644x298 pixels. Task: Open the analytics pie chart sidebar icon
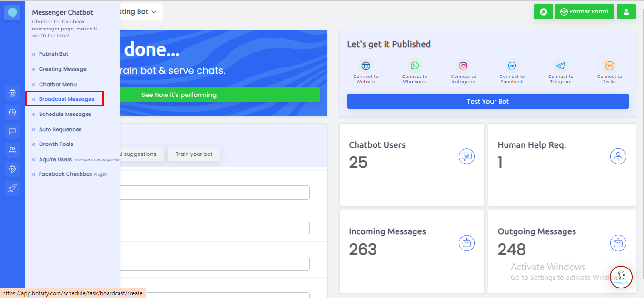coord(12,112)
